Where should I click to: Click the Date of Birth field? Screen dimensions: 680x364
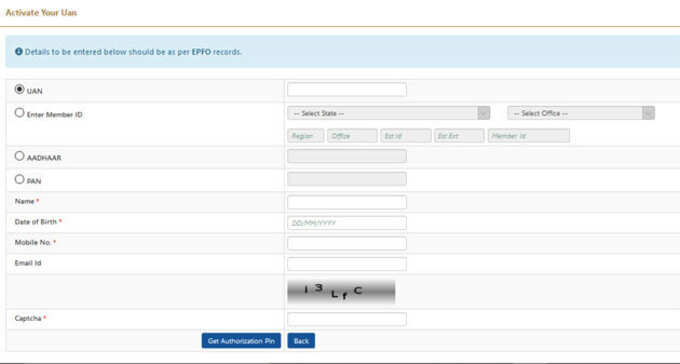point(347,223)
